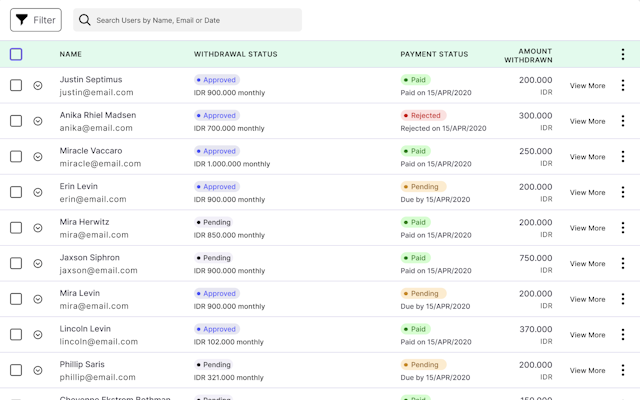Open the three-dot menu for Justin Septimus
Image resolution: width=640 pixels, height=400 pixels.
(x=622, y=86)
